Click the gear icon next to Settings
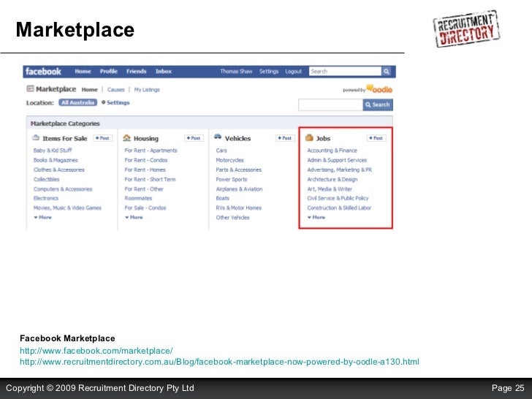532x399 pixels. coord(104,102)
